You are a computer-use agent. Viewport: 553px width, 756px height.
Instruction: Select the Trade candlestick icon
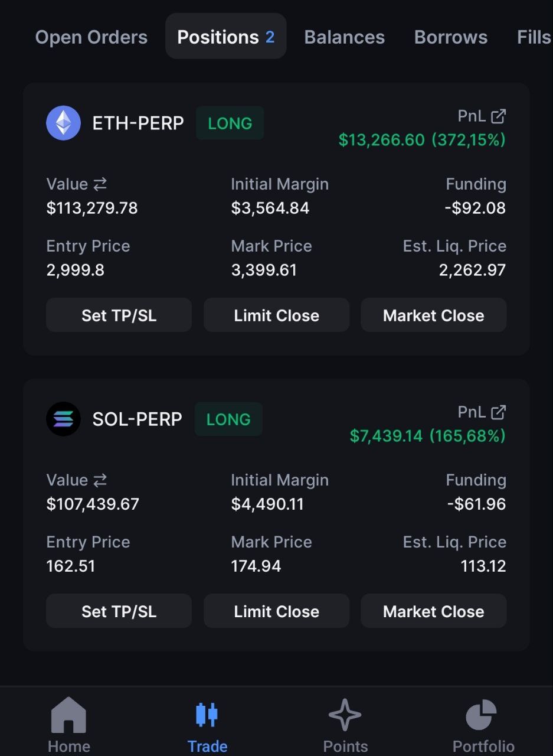tap(207, 715)
